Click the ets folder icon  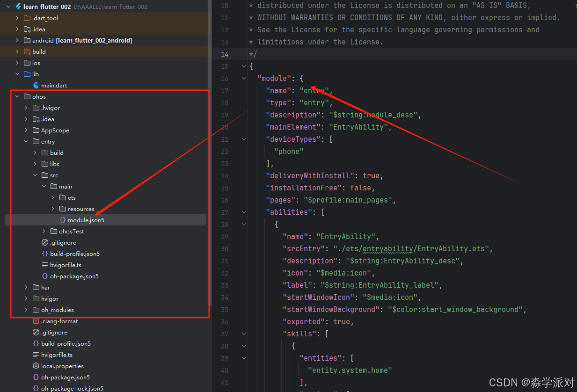coord(63,197)
